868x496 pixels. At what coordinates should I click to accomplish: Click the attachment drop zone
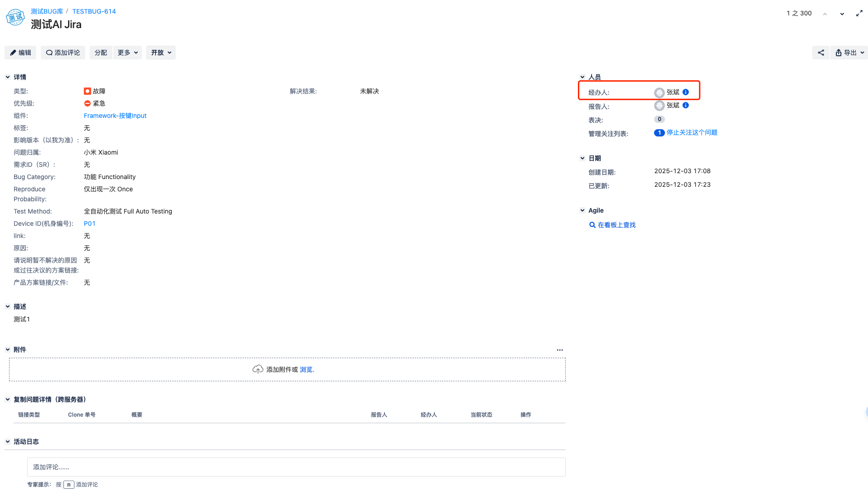point(287,370)
